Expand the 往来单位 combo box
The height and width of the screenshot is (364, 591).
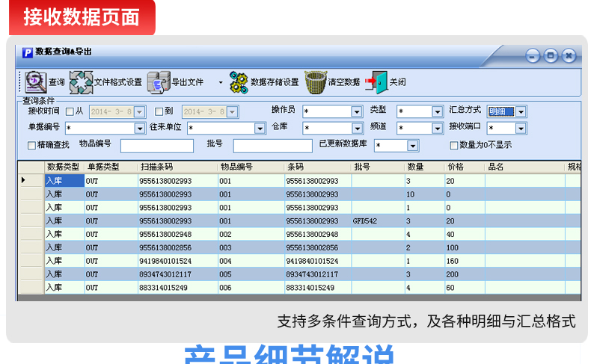(x=260, y=129)
